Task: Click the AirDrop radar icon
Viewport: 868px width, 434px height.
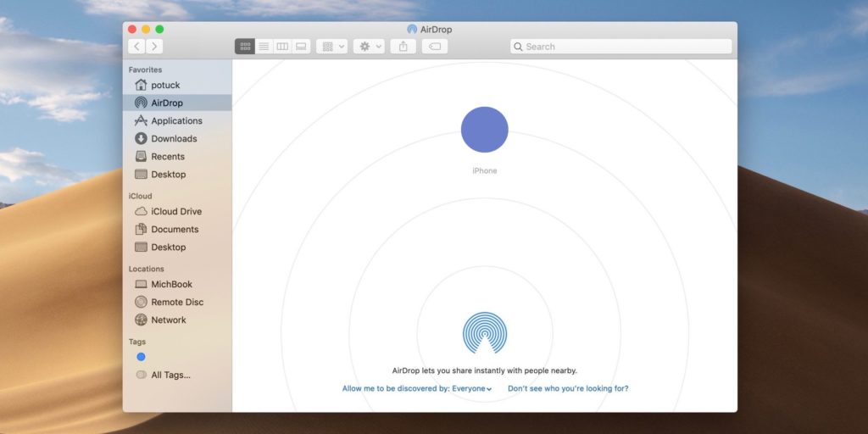Action: click(484, 332)
